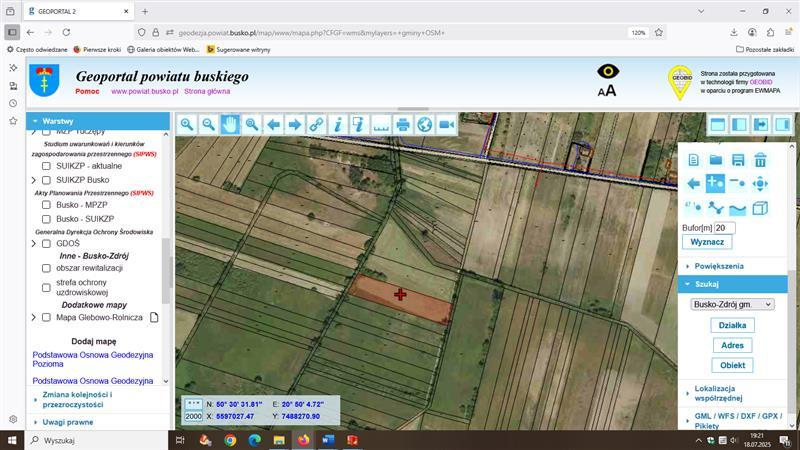
Task: Select the pan hand tool
Action: [230, 124]
